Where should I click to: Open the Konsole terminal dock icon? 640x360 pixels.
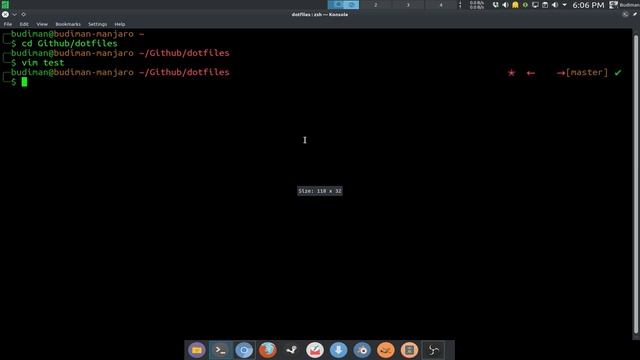[220, 350]
